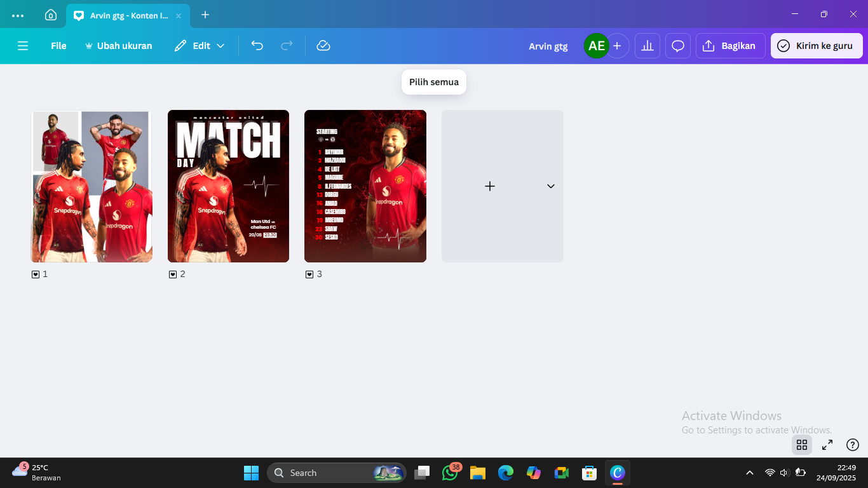
Task: Select page 2 Match Day thumbnail
Action: coord(228,186)
